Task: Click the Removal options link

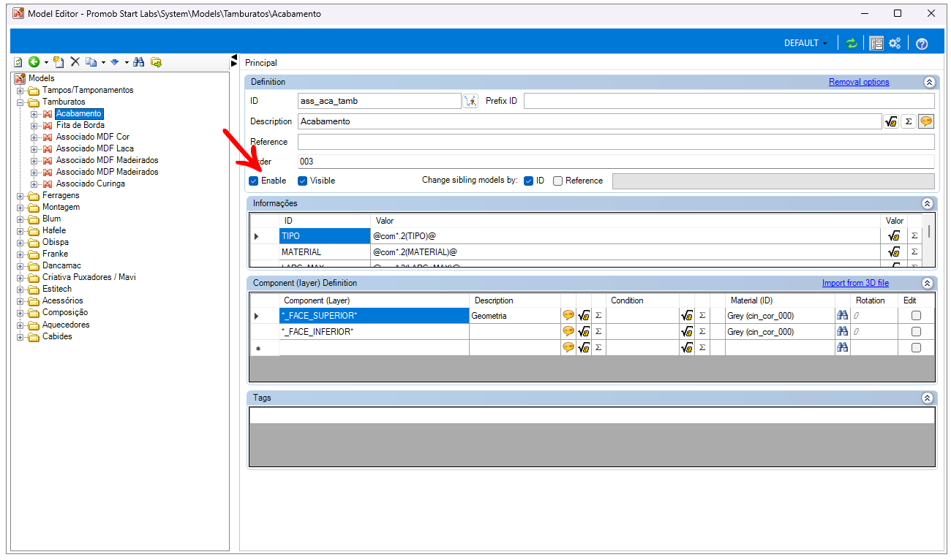Action: pyautogui.click(x=858, y=82)
